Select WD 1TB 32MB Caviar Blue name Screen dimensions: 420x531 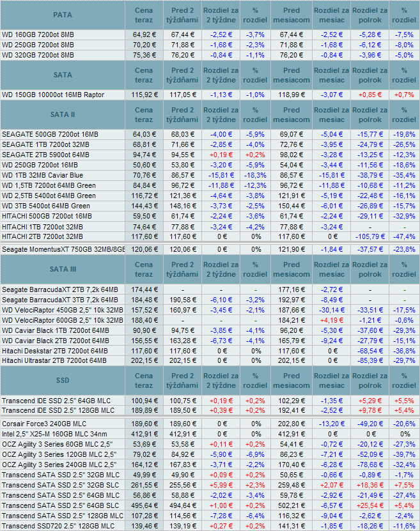click(42, 175)
